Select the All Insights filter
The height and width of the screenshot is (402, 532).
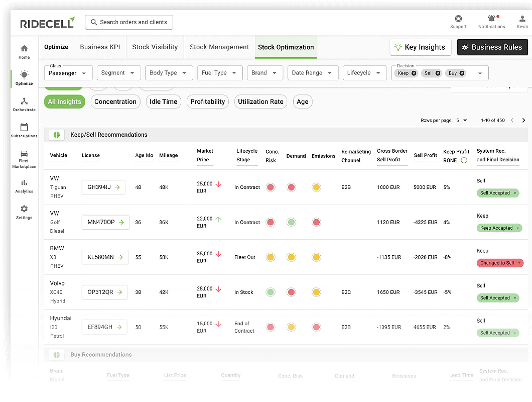point(64,102)
